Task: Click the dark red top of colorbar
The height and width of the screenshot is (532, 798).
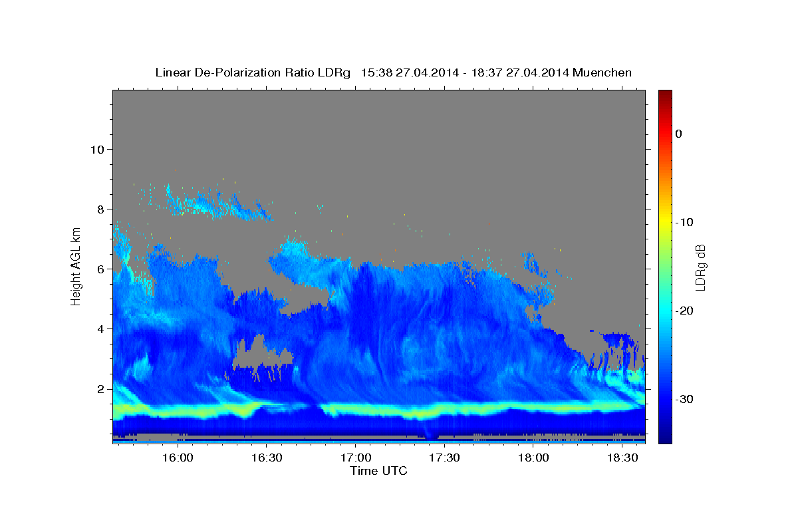Action: [665, 94]
